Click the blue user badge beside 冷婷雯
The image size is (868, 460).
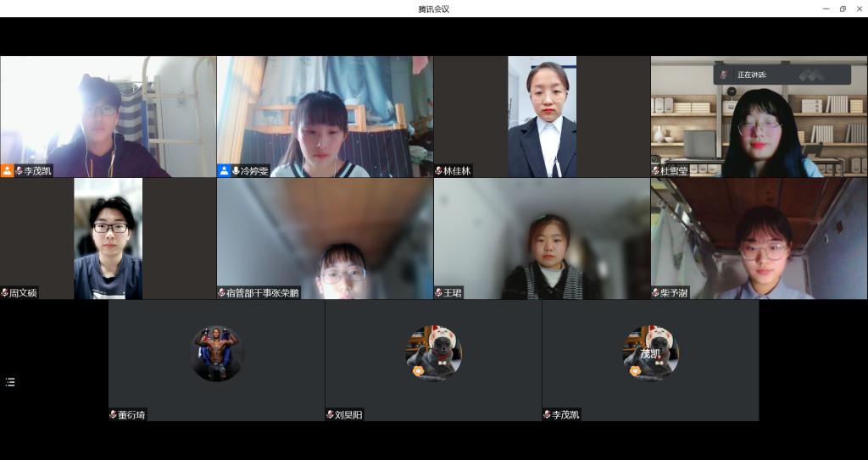tap(225, 170)
